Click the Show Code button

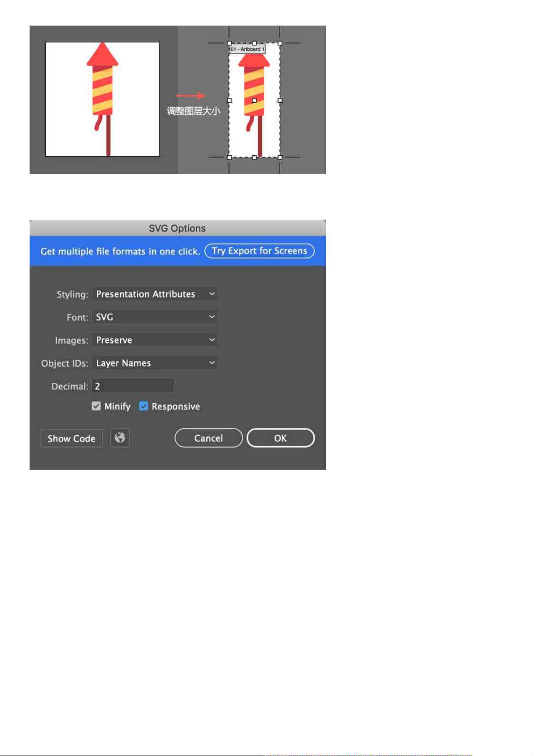click(x=72, y=438)
